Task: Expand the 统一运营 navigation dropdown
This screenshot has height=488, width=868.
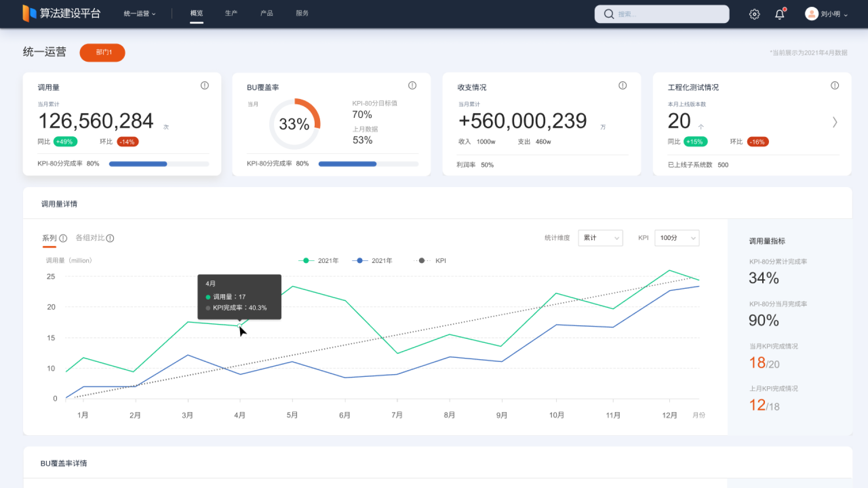Action: tap(139, 14)
